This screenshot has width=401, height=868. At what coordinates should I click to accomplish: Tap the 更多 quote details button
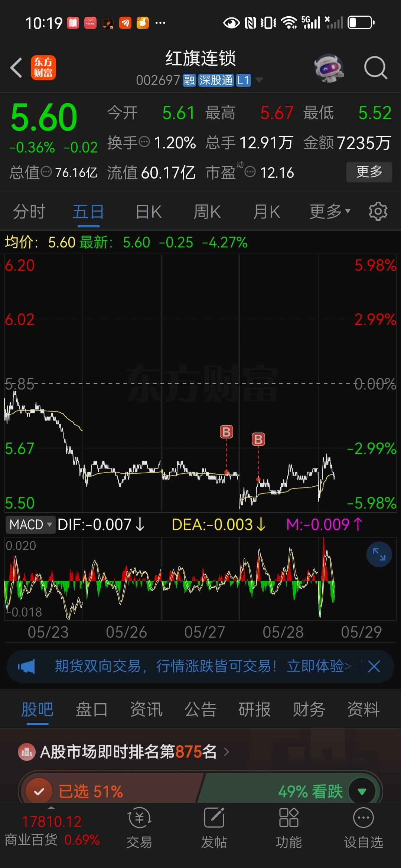pos(369,172)
